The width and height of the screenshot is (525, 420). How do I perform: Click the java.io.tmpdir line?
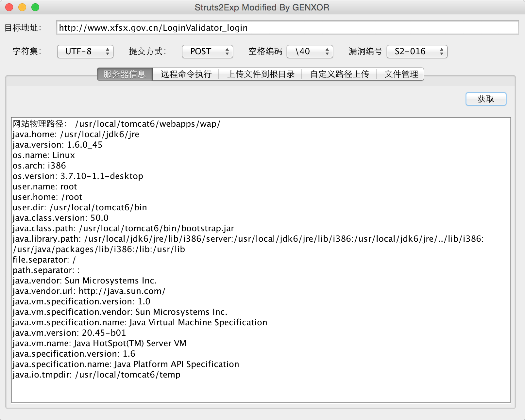[96, 375]
